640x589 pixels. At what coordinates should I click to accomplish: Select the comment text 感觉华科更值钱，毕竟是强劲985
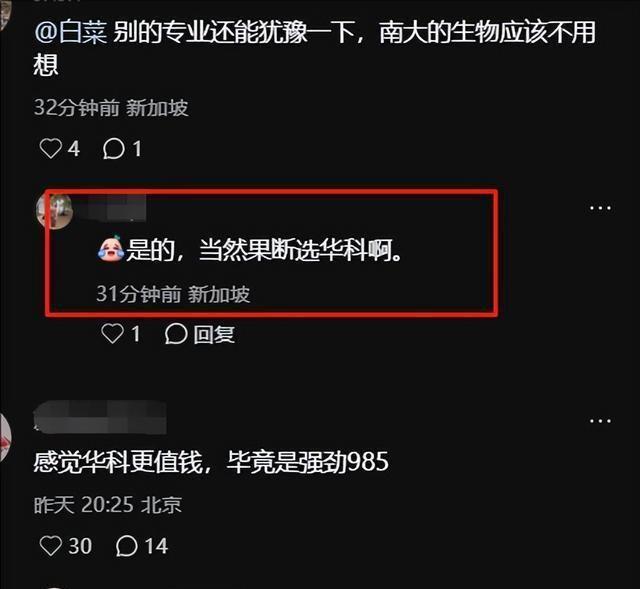point(211,462)
